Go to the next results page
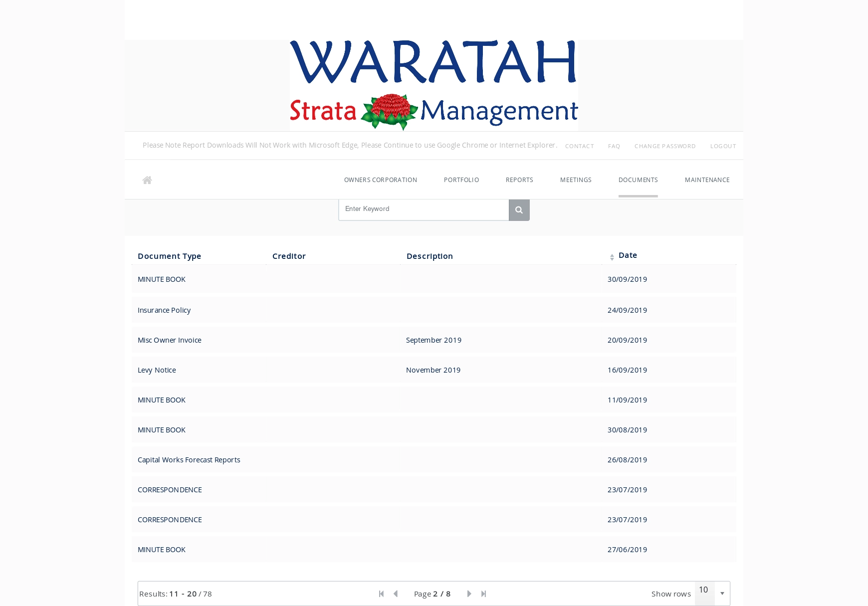Viewport: 868px width, 606px height. click(469, 594)
